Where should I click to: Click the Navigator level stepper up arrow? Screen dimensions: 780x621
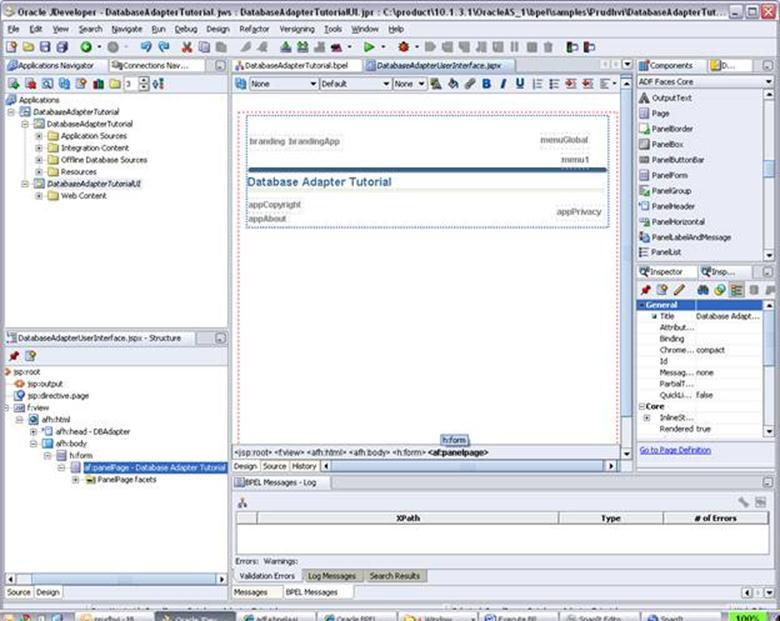(144, 80)
